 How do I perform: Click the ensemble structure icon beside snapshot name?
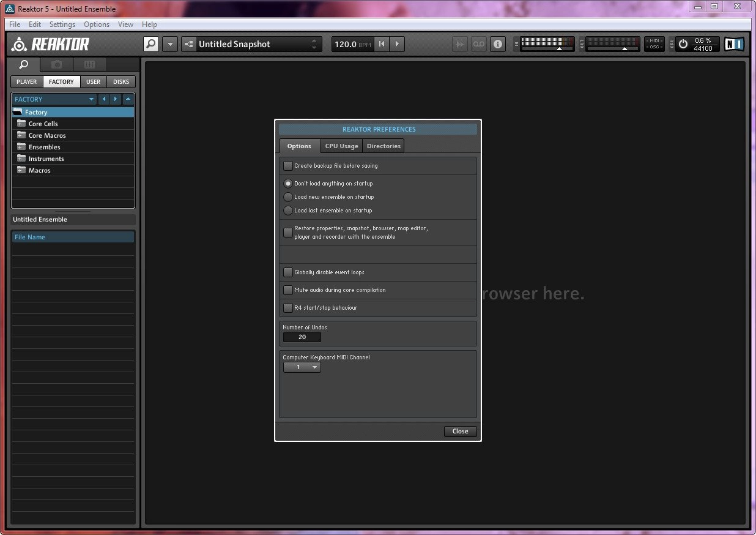coord(188,44)
